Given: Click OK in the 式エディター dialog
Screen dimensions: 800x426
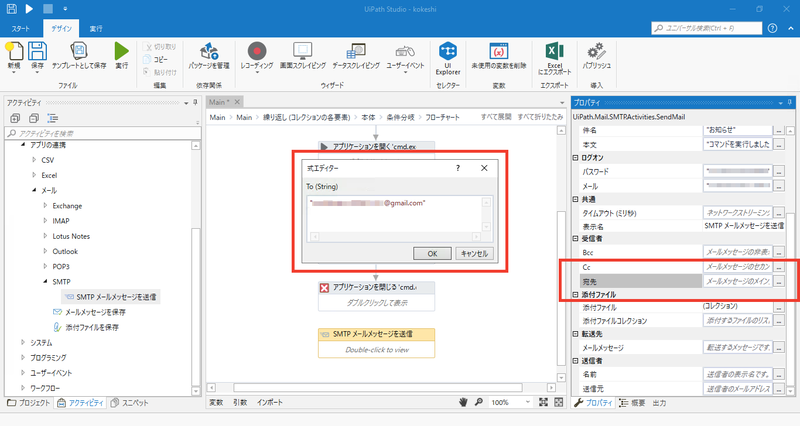Looking at the screenshot, I should (432, 254).
